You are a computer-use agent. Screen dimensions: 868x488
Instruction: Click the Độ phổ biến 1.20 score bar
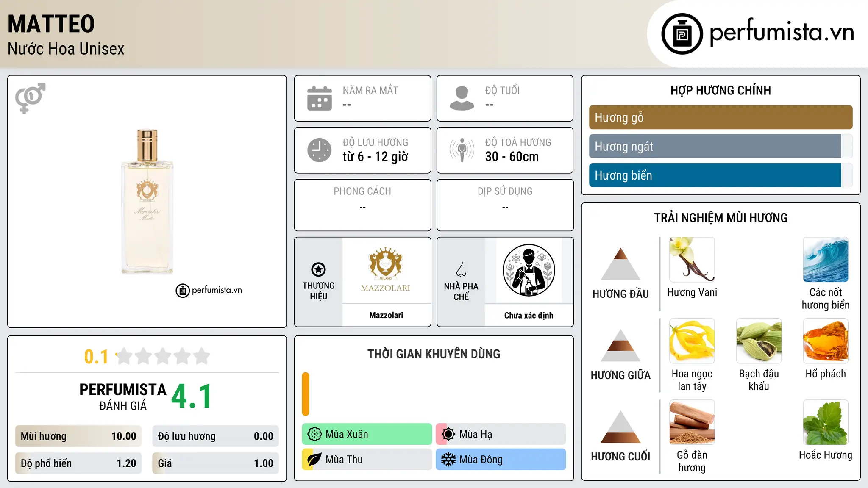pyautogui.click(x=78, y=463)
